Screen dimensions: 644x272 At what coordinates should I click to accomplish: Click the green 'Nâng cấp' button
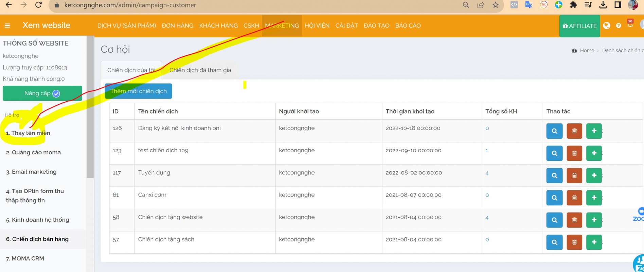(x=42, y=93)
